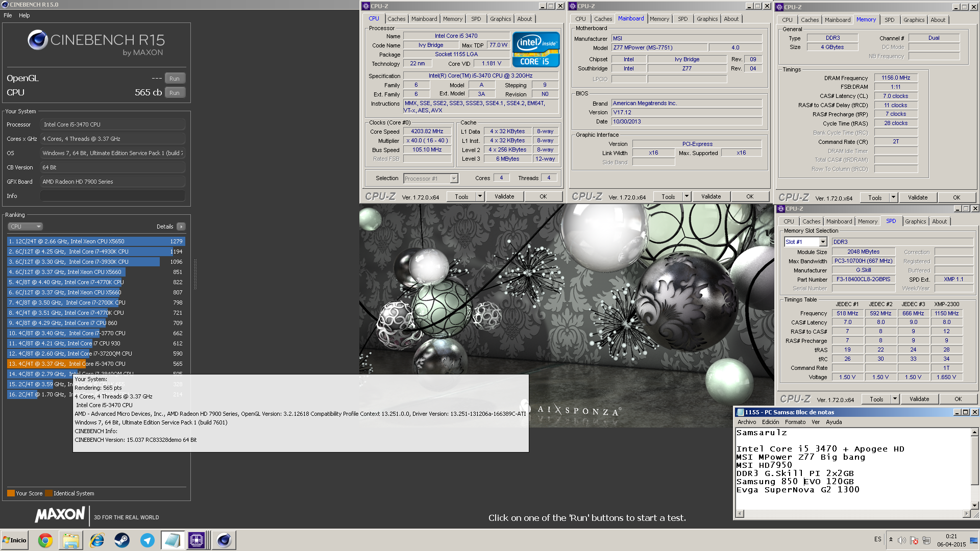Open the Formato menu in Notepad
Image resolution: width=980 pixels, height=551 pixels.
(x=795, y=422)
